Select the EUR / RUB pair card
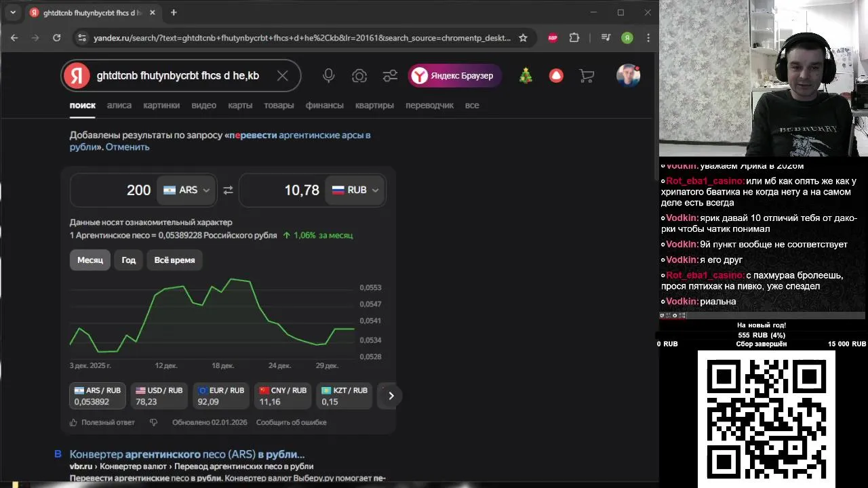 pyautogui.click(x=220, y=396)
